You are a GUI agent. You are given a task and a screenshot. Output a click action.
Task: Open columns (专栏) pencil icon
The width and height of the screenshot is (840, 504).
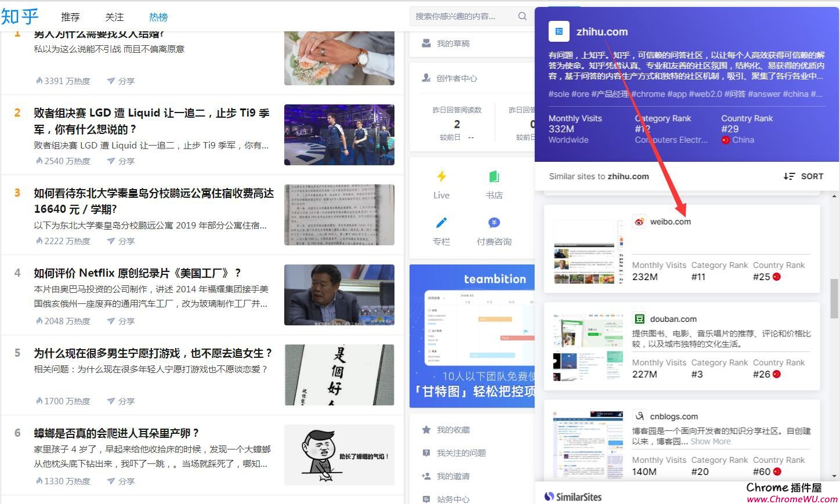(441, 223)
